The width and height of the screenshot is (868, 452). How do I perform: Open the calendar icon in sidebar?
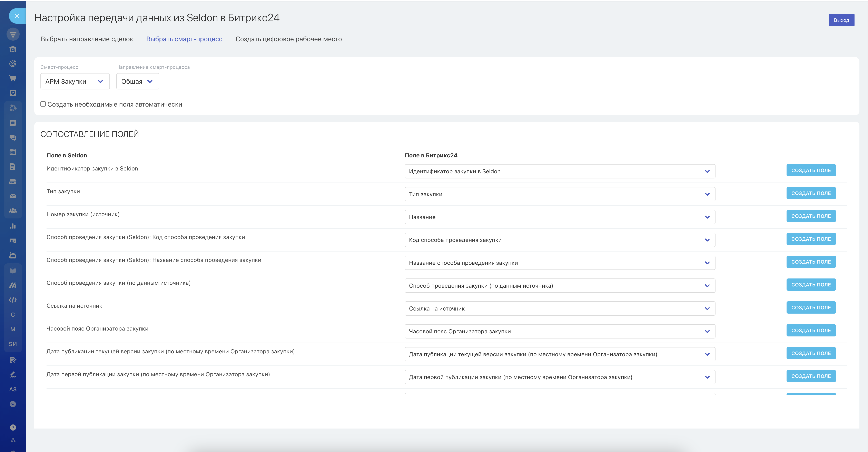coord(13,152)
